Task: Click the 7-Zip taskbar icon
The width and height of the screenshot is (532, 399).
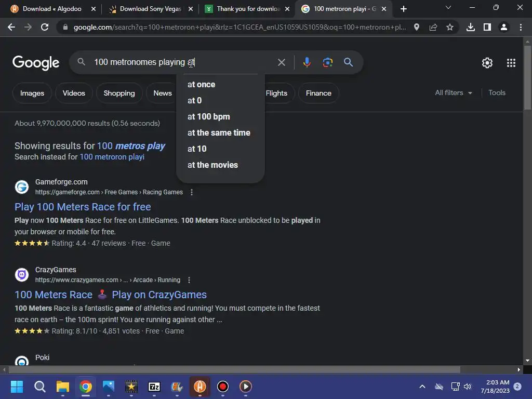Action: pyautogui.click(x=154, y=387)
